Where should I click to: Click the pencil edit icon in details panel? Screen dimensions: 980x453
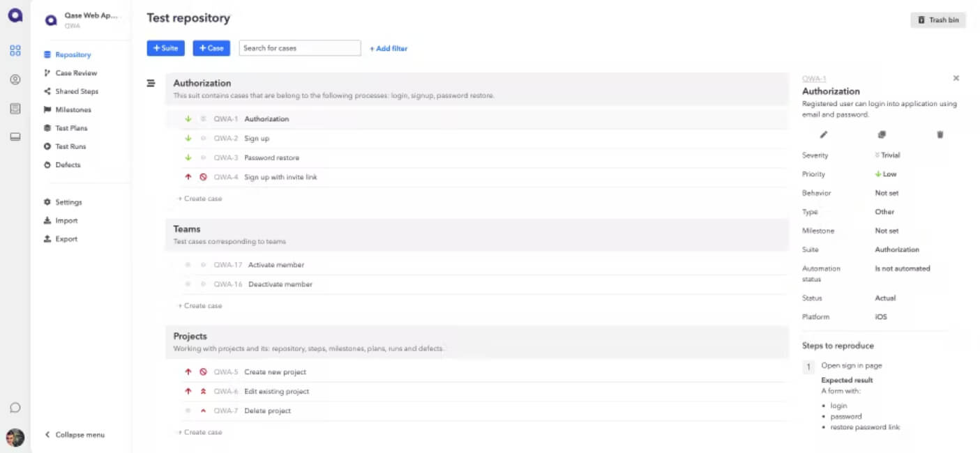823,135
